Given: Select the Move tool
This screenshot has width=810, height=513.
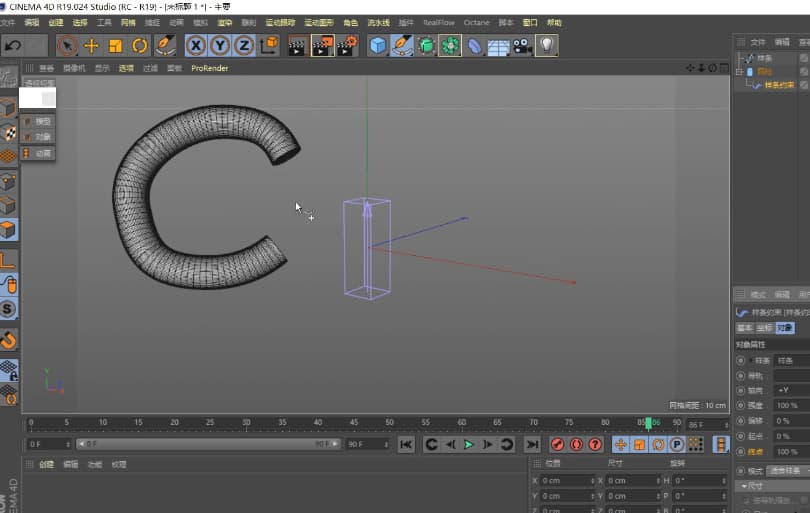Looking at the screenshot, I should [x=91, y=45].
